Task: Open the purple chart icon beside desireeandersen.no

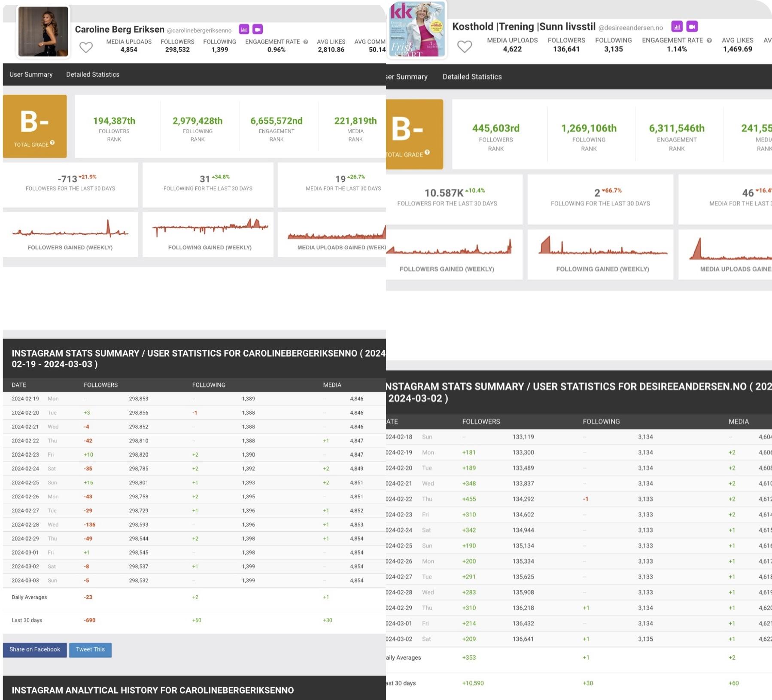Action: [677, 27]
